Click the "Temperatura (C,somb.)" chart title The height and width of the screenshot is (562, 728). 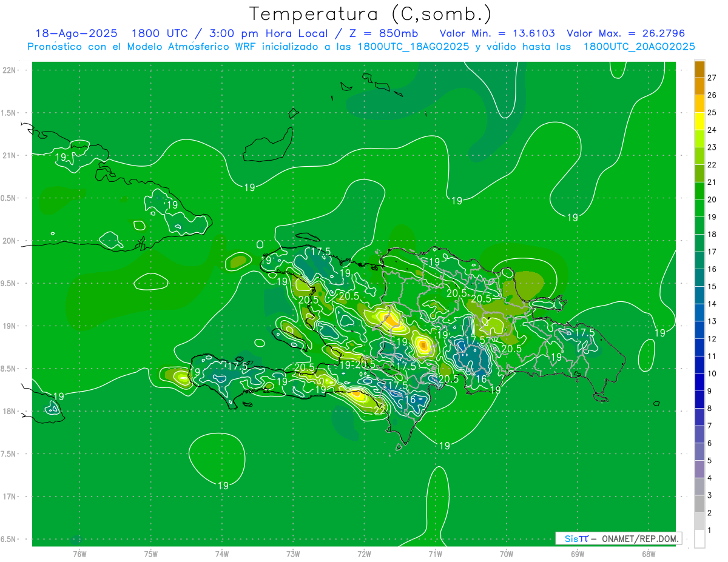tap(371, 14)
